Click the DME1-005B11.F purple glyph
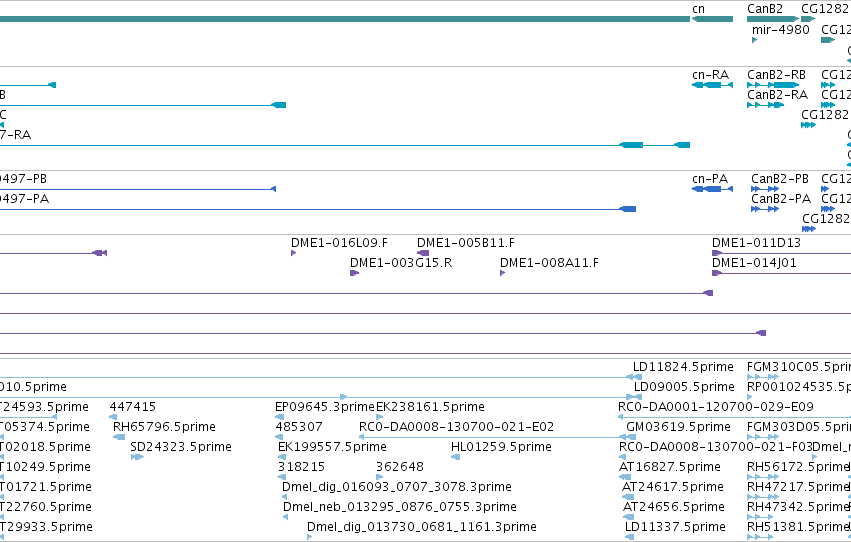851x542 pixels. coord(423,253)
